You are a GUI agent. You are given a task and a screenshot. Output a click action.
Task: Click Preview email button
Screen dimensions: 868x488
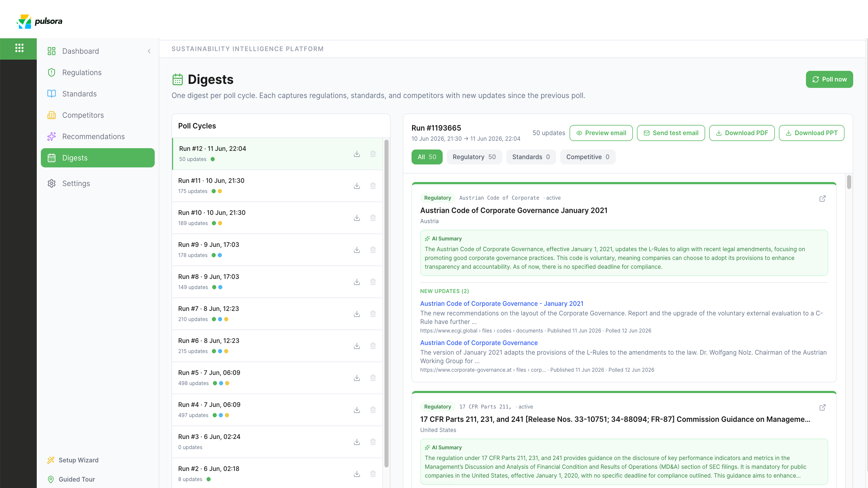click(x=601, y=133)
